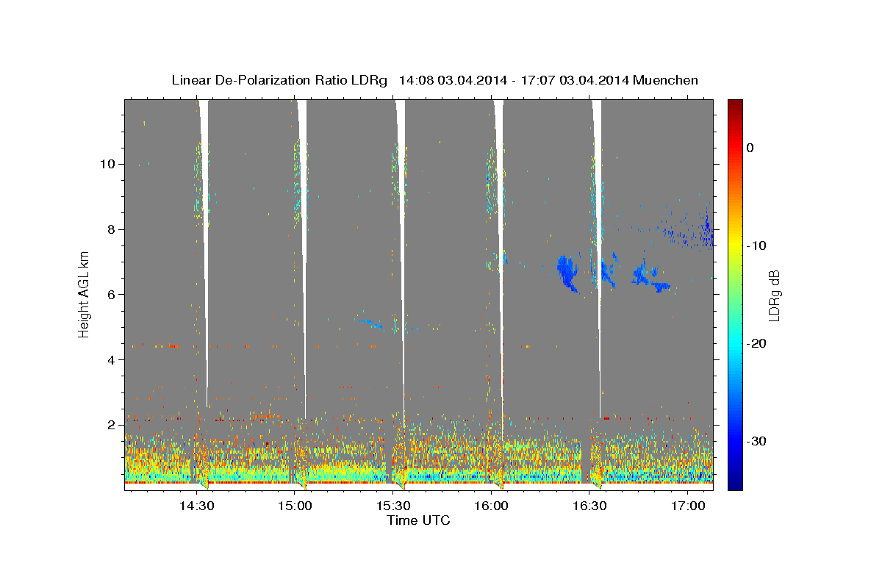Click the 'Time UTC' axis label

coord(418,521)
